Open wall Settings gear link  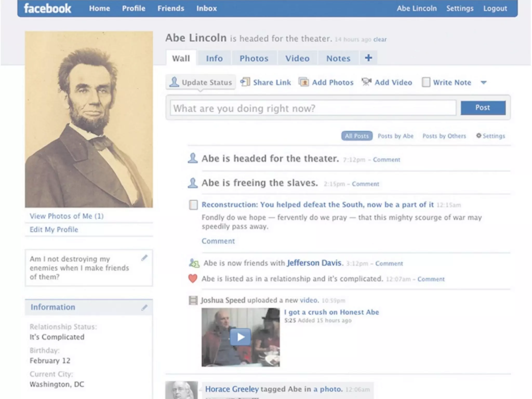(490, 136)
